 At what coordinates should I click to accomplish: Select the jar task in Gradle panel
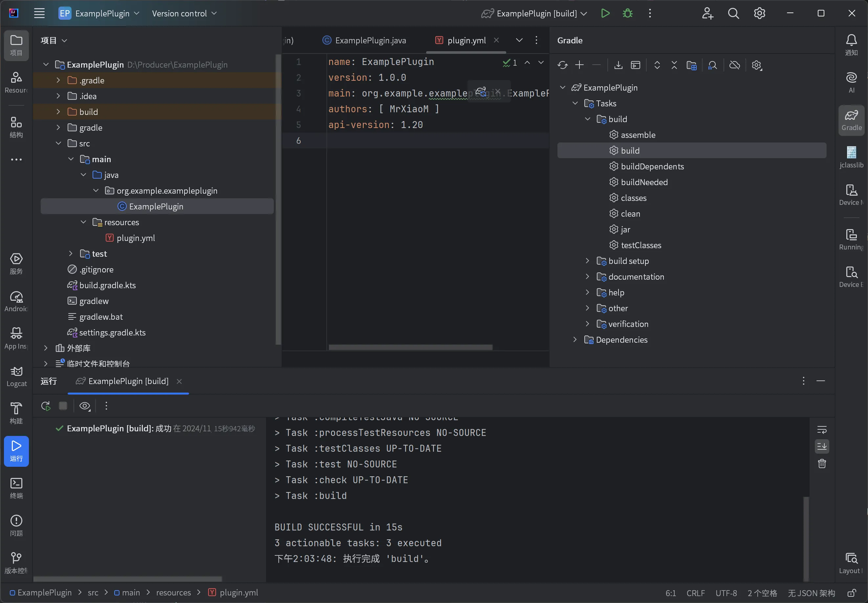pos(691,229)
